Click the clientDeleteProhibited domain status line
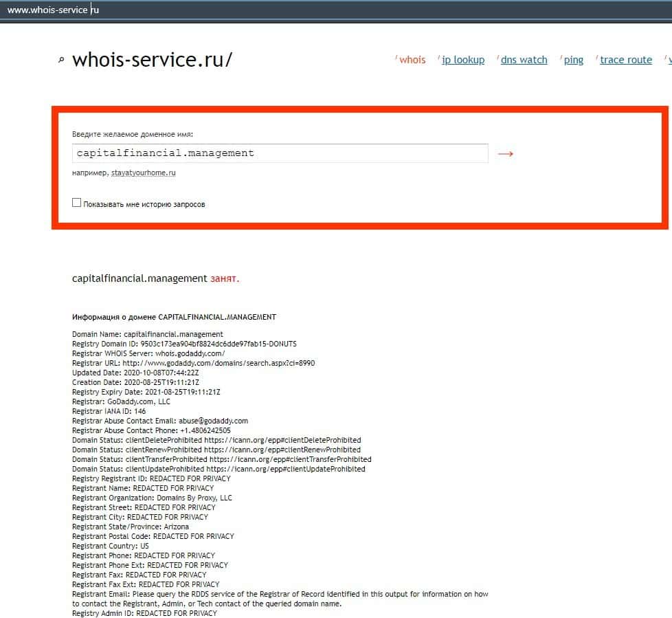672x618 pixels. [216, 440]
